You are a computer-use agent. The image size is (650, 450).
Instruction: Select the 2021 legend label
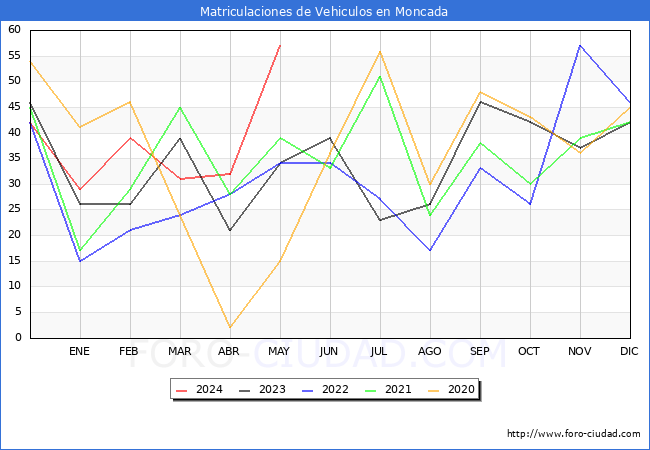(398, 390)
